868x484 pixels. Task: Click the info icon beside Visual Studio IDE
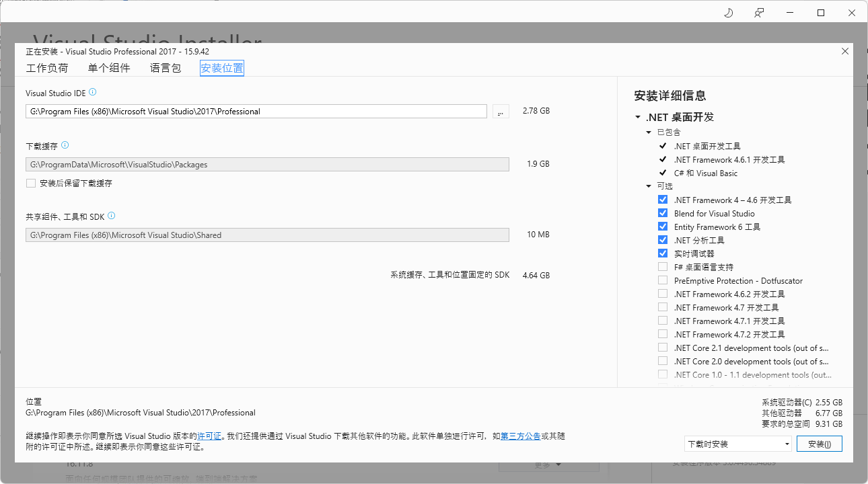pos(93,92)
